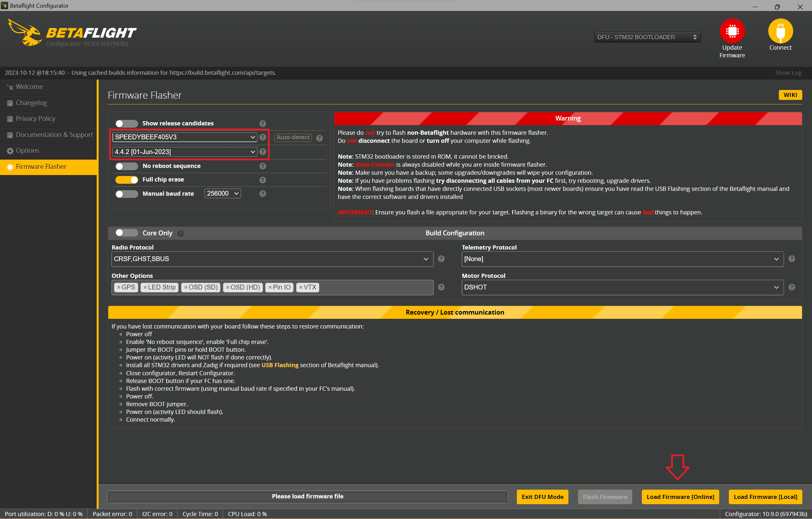The image size is (812, 519).
Task: Open the DFU - STM32 BOOTLOADER port selector
Action: click(647, 37)
